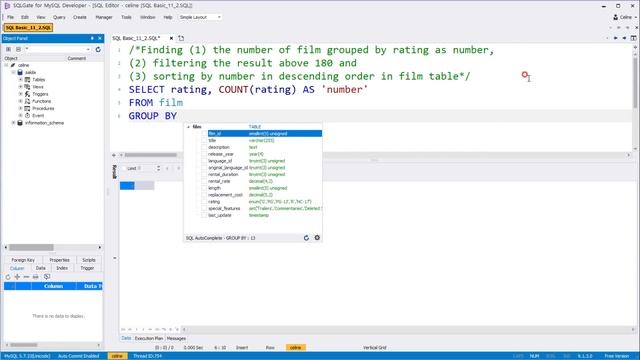
Task: Open the Tools menu
Action: coord(126,17)
